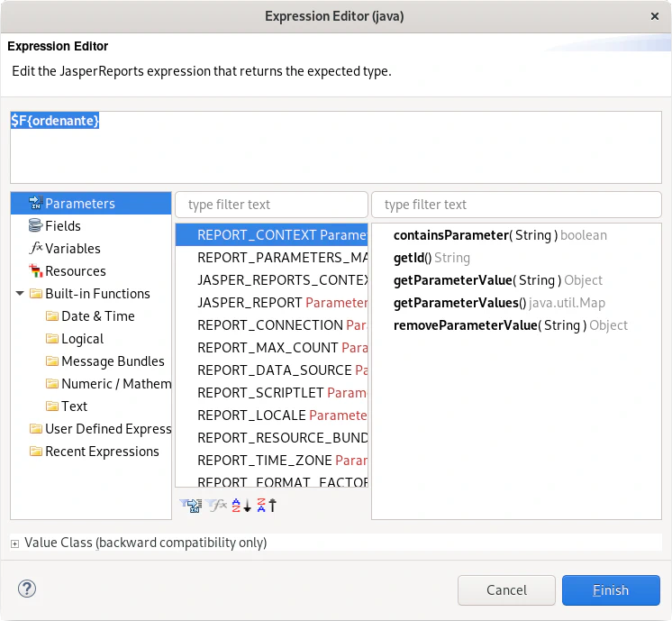Sort the list descending Z to A

click(267, 506)
